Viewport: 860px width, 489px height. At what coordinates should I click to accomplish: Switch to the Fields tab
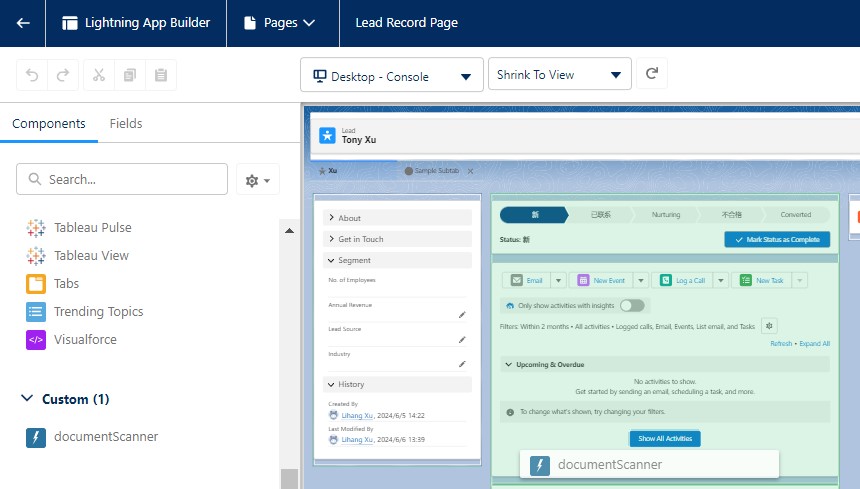(126, 124)
